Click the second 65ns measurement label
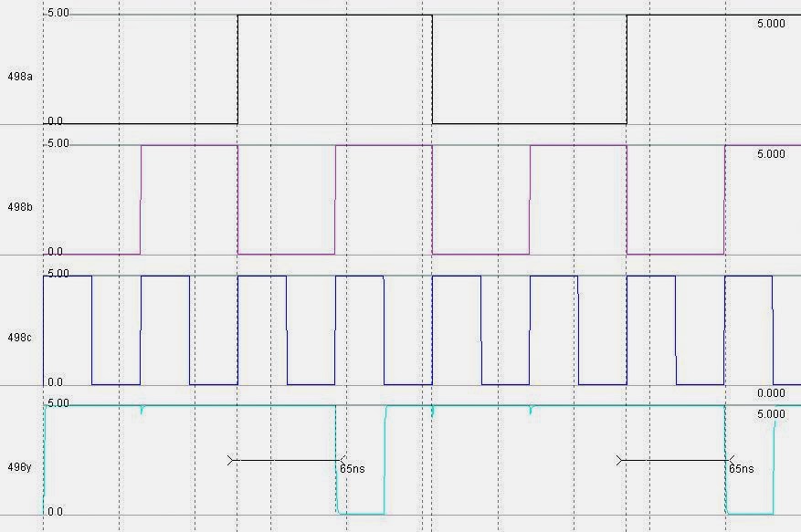This screenshot has width=801, height=532. tap(740, 468)
